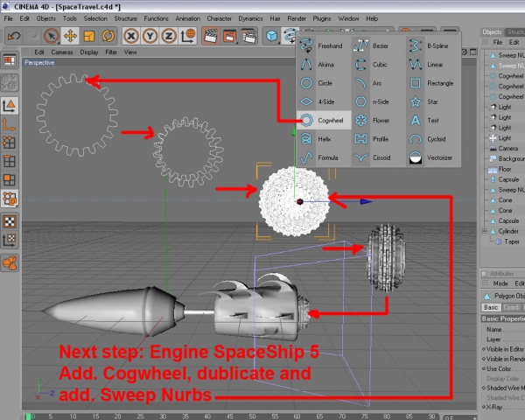Open the Render menu
This screenshot has width=525, height=420.
[297, 18]
